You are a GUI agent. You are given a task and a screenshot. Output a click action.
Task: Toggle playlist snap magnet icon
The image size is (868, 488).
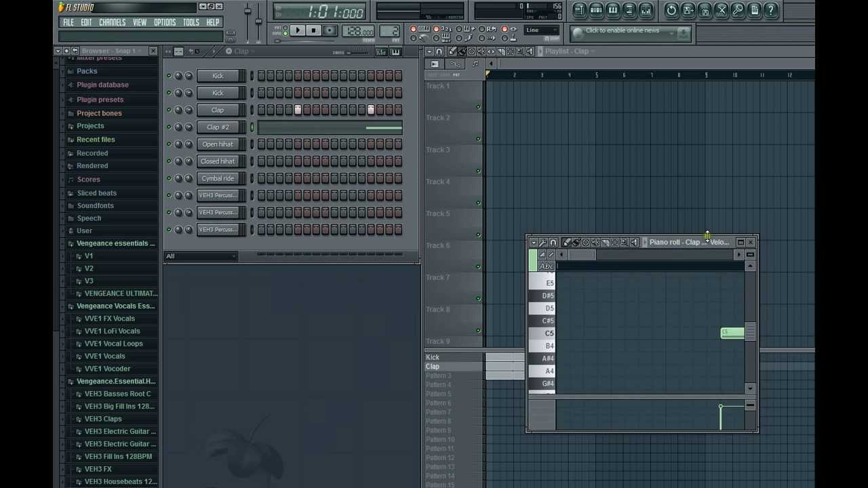point(439,52)
